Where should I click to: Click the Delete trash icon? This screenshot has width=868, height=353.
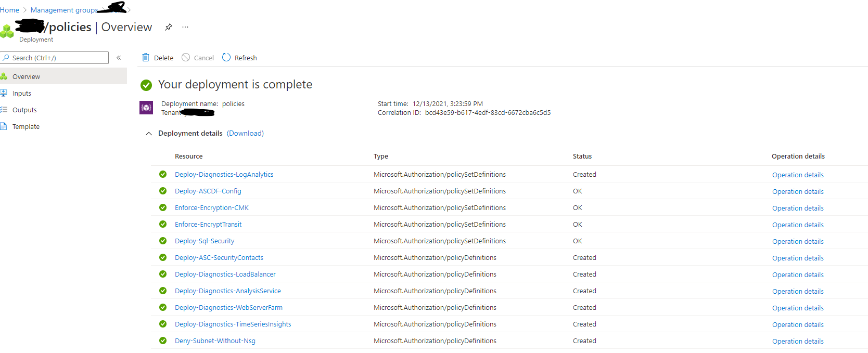[x=146, y=57]
